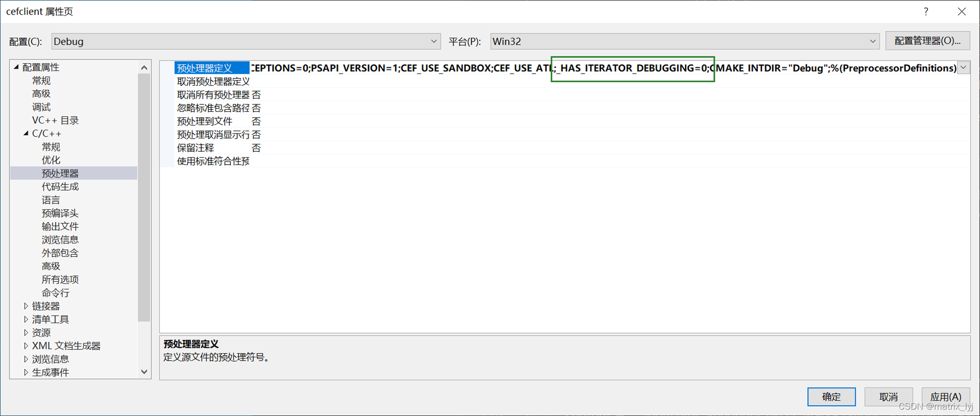Click the preprocessor definitions value field

(604, 68)
